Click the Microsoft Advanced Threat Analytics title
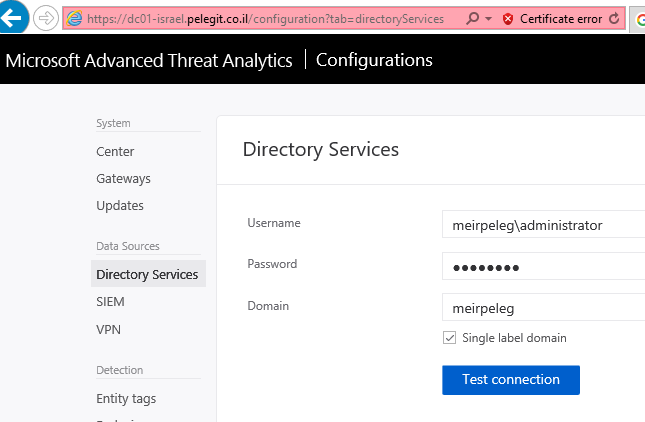The image size is (645, 422). click(149, 60)
